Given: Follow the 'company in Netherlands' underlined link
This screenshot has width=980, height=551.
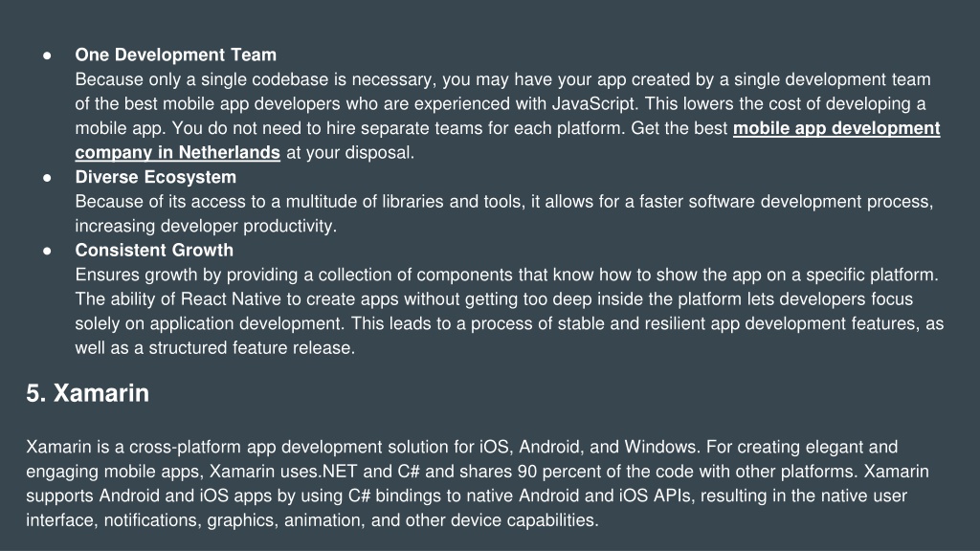Looking at the screenshot, I should point(177,152).
